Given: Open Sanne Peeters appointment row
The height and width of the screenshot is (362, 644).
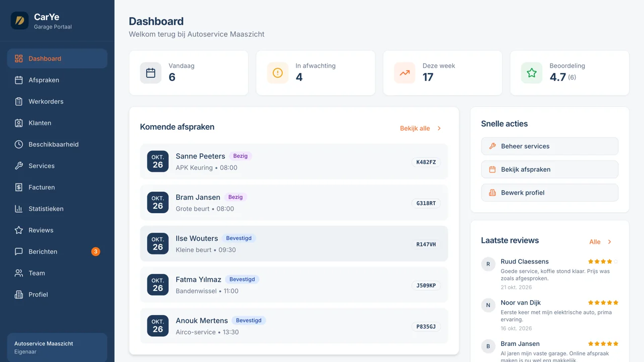Looking at the screenshot, I should point(294,161).
